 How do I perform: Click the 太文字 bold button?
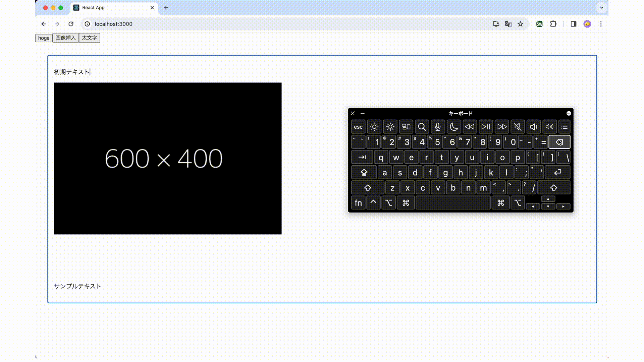[89, 38]
